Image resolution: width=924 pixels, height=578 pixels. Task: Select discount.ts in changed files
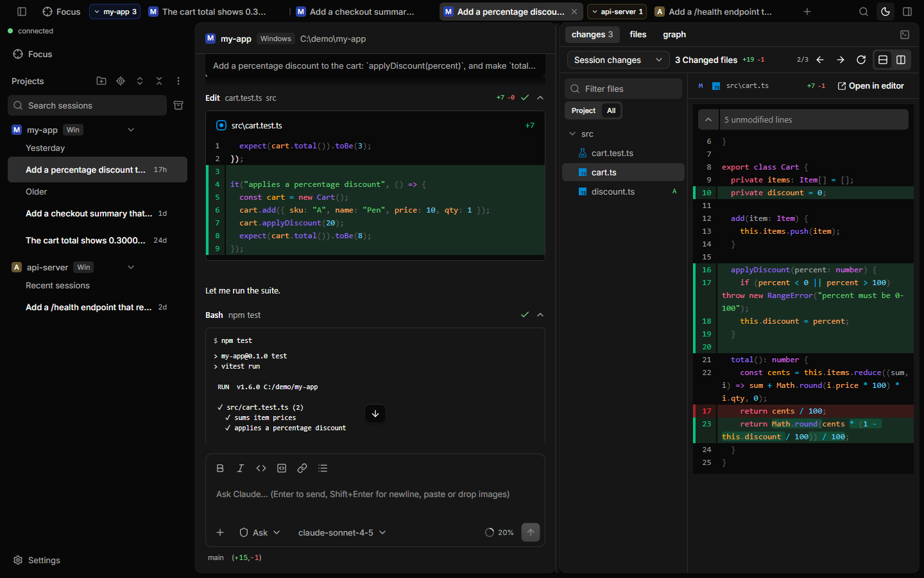pos(623,191)
